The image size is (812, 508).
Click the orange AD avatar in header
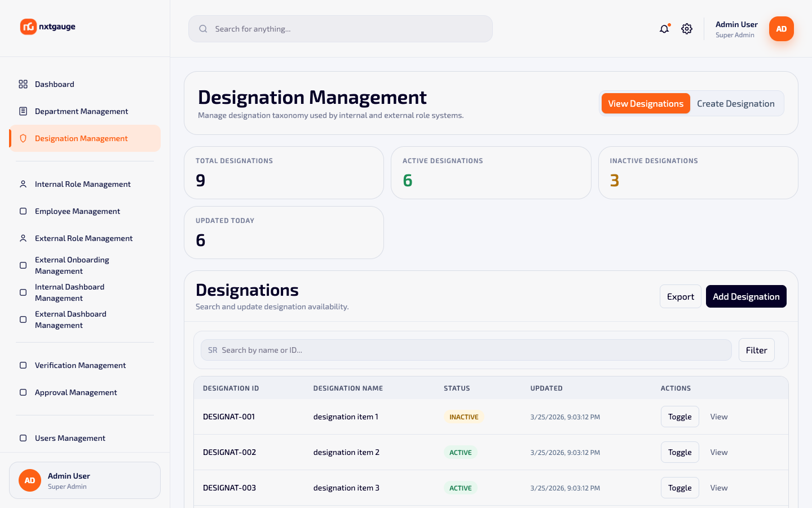click(x=782, y=29)
